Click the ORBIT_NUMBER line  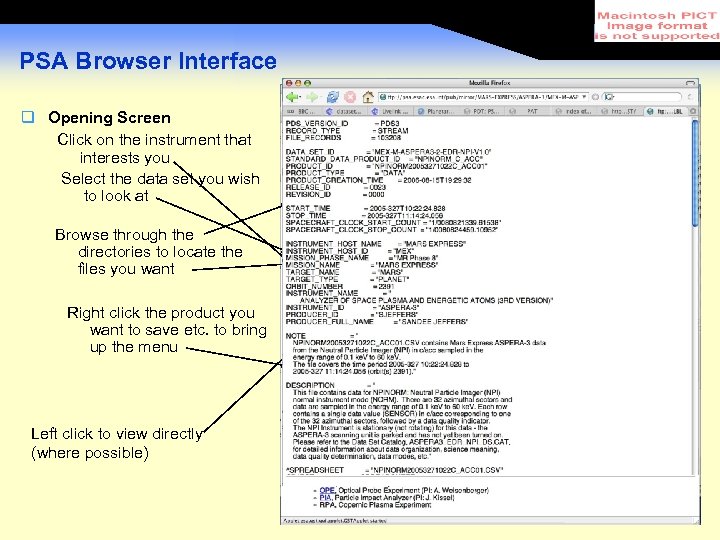coord(340,287)
